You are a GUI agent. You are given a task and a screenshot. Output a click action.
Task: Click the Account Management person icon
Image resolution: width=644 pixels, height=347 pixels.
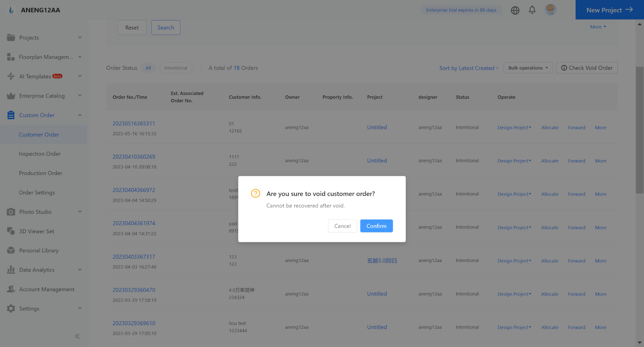coord(11,289)
